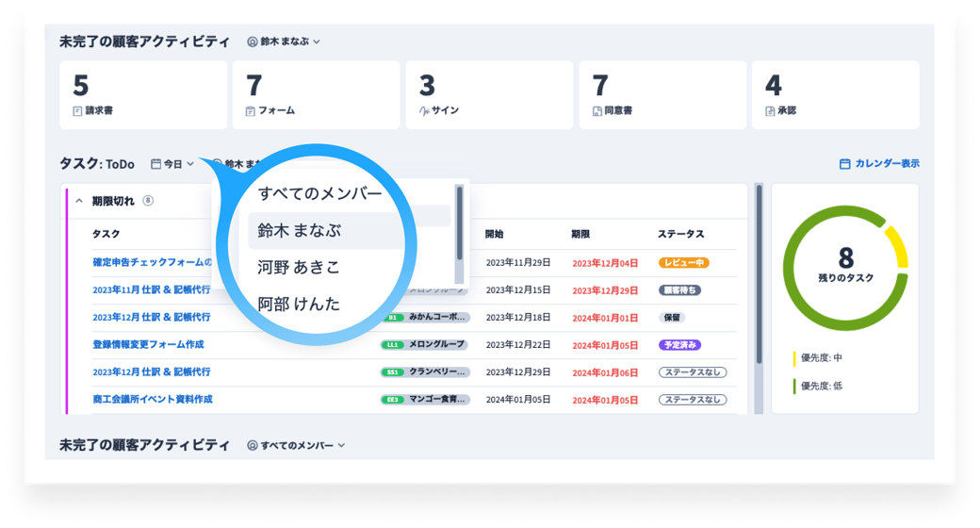Open the 5 請求書 card
The height and width of the screenshot is (528, 980).
pos(143,95)
